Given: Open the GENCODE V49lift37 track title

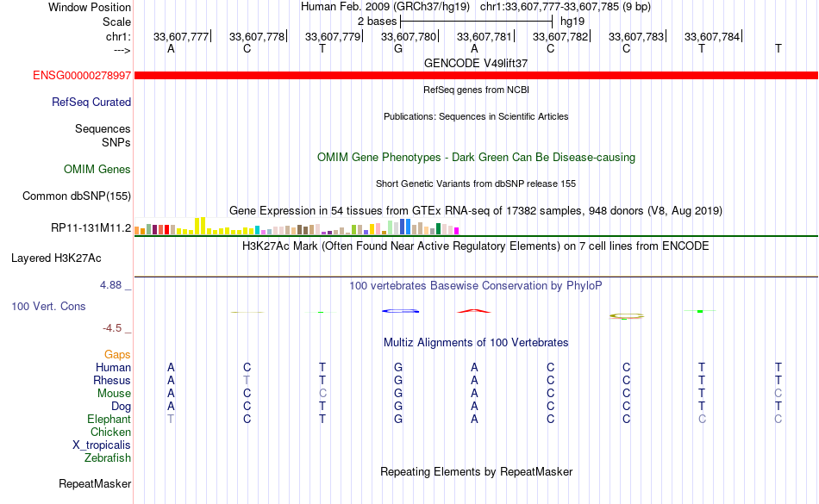Looking at the screenshot, I should pos(476,63).
